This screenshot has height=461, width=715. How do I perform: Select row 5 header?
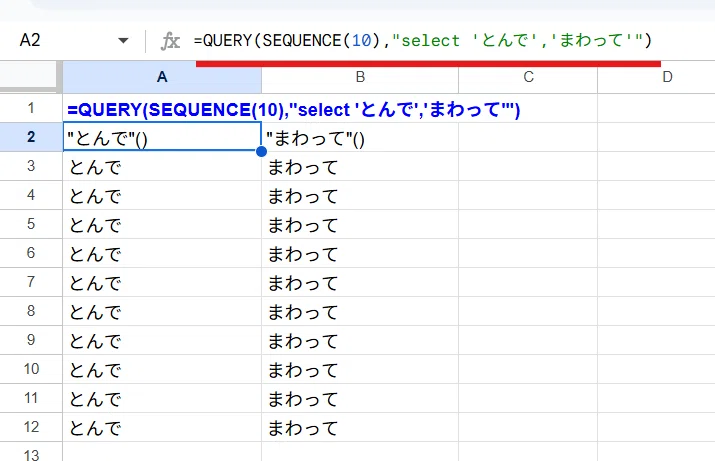[31, 224]
